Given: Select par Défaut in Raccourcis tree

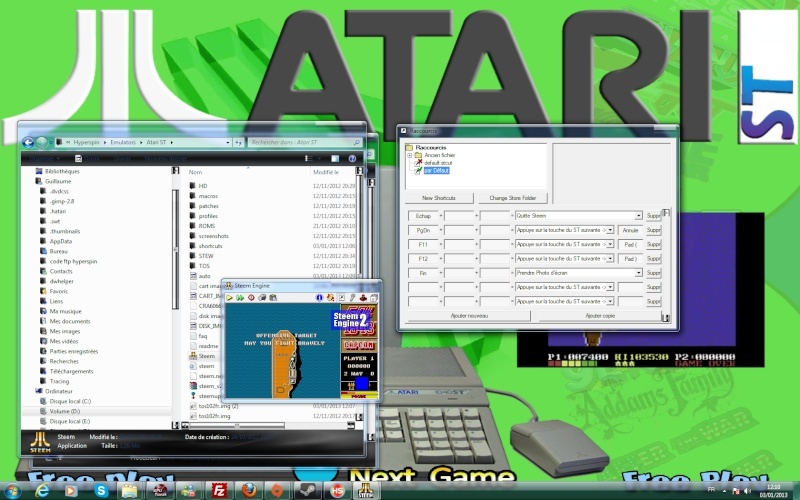Looking at the screenshot, I should (436, 170).
